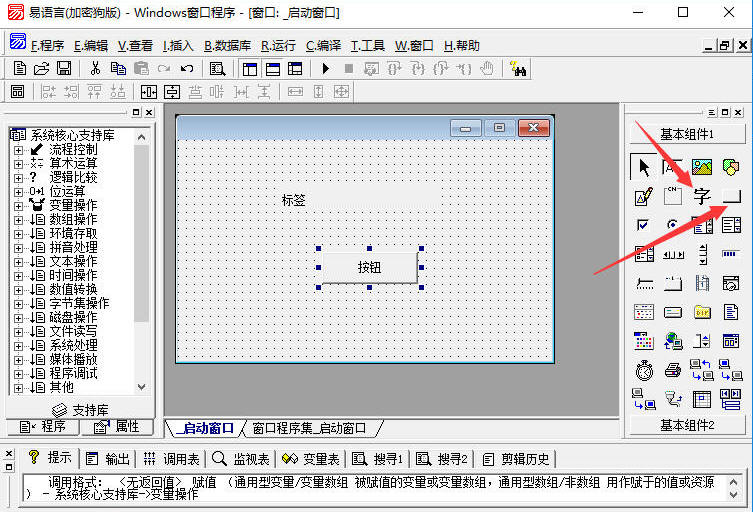Click the Cut scissors icon
The image size is (753, 512).
[95, 68]
